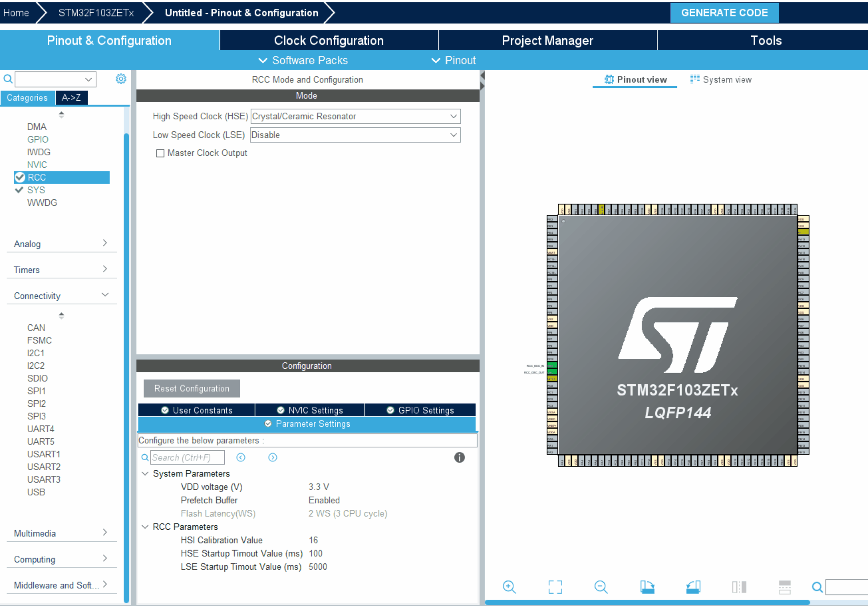Switch to A->Z list tab

71,98
